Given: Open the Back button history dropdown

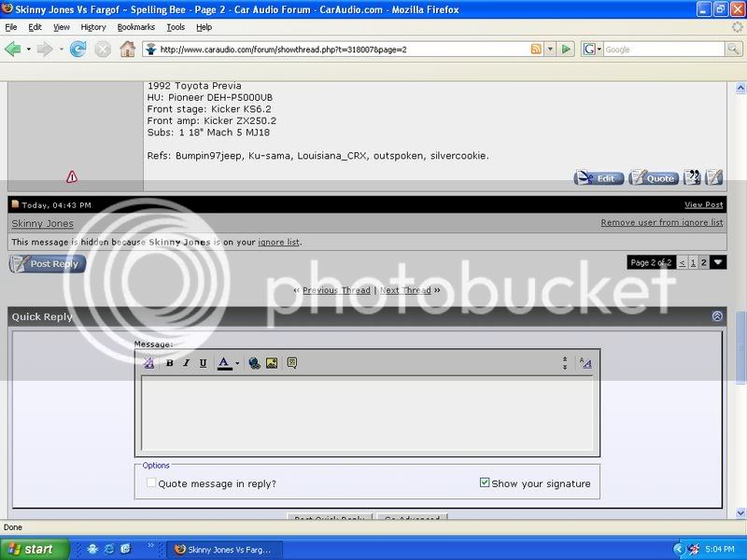Looking at the screenshot, I should [29, 49].
